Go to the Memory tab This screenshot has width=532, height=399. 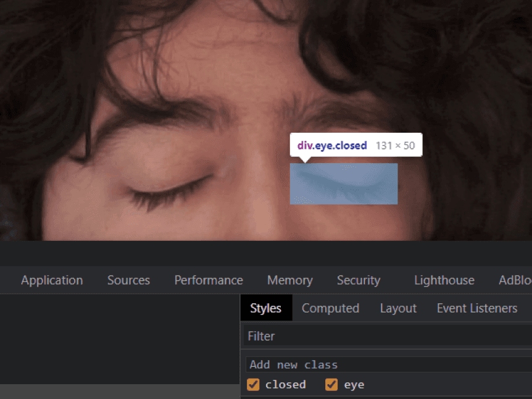pos(289,280)
